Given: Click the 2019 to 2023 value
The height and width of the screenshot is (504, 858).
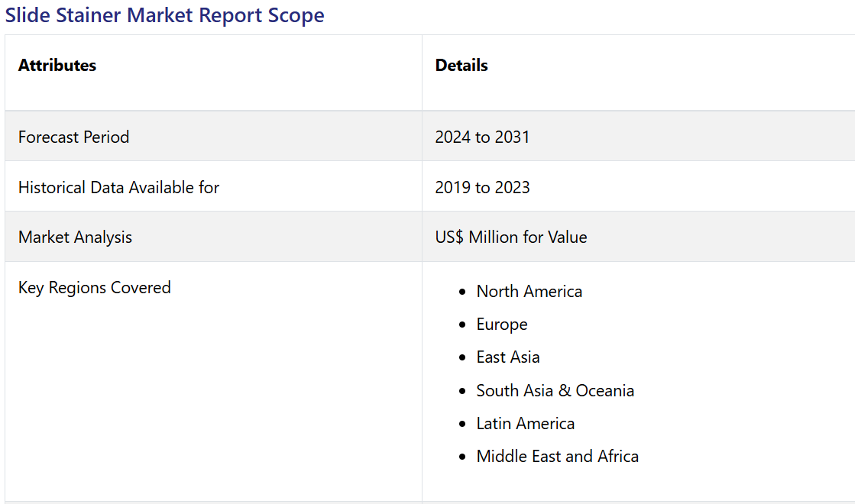Looking at the screenshot, I should 482,188.
